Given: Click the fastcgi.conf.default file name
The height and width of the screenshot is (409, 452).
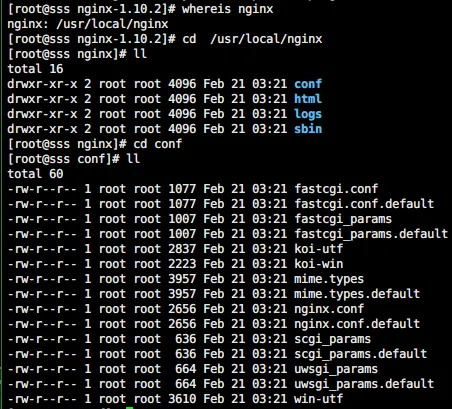Looking at the screenshot, I should [364, 204].
